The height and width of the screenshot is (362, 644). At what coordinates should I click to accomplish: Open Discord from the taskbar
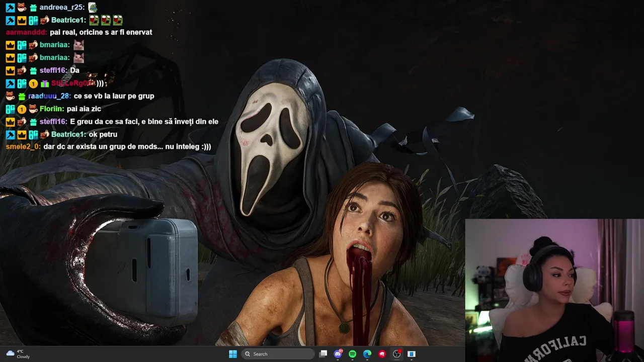click(x=338, y=354)
